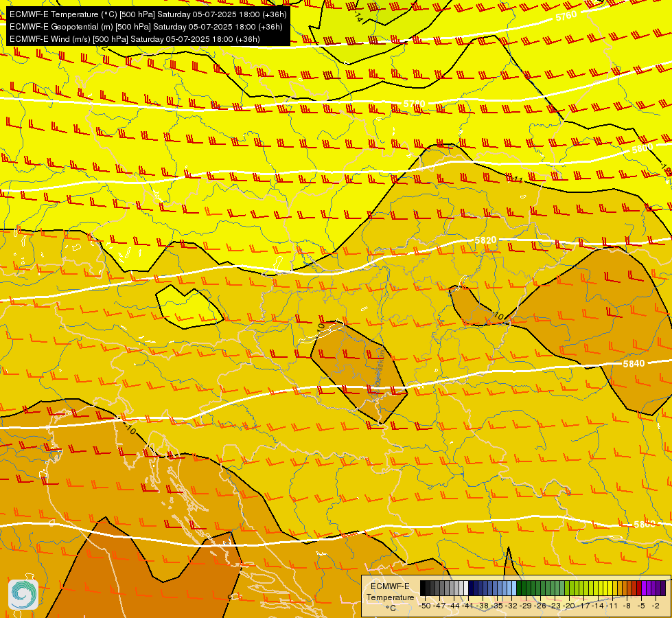Click the -23 value in the legend
This screenshot has width=672, height=618.
(x=555, y=606)
